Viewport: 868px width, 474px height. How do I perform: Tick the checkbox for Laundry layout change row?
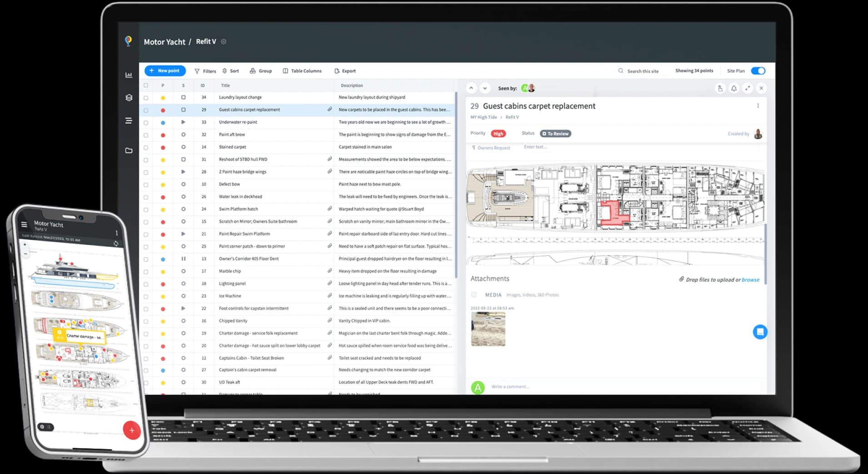[x=146, y=98]
